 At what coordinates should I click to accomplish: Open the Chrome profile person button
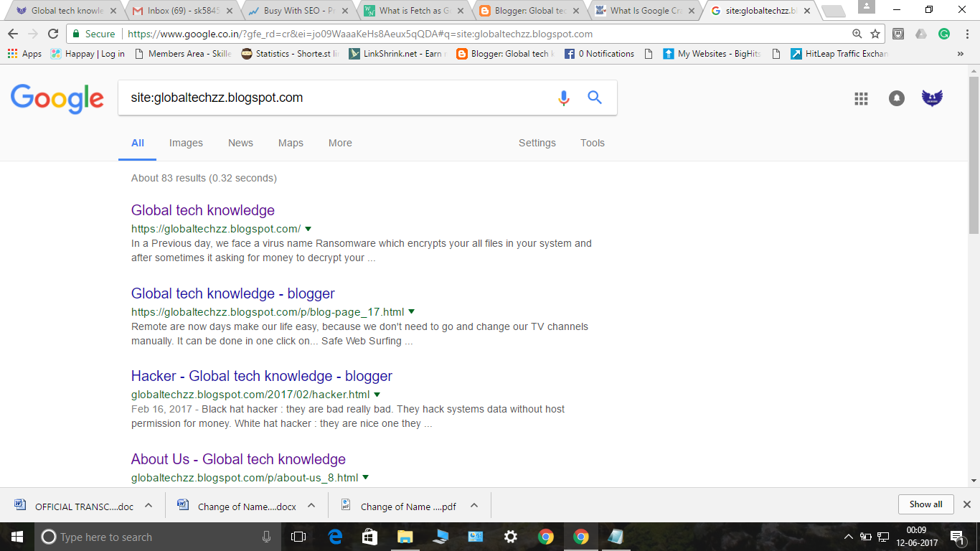[x=866, y=6]
